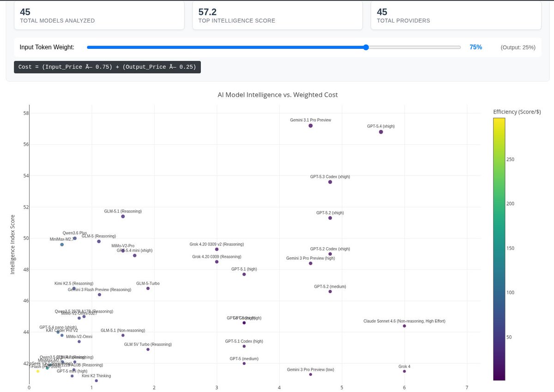The image size is (554, 392).
Task: Select the GLM 5V Turbo (Reasoning) point
Action: pyautogui.click(x=148, y=349)
